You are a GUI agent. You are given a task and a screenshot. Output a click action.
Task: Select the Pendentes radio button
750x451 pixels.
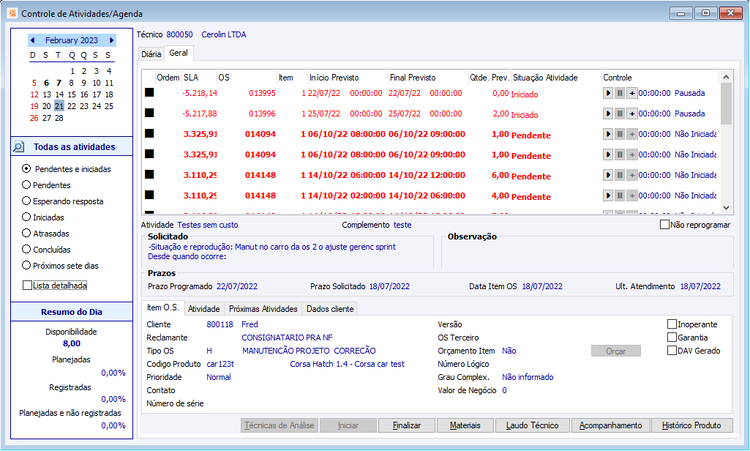tap(26, 185)
